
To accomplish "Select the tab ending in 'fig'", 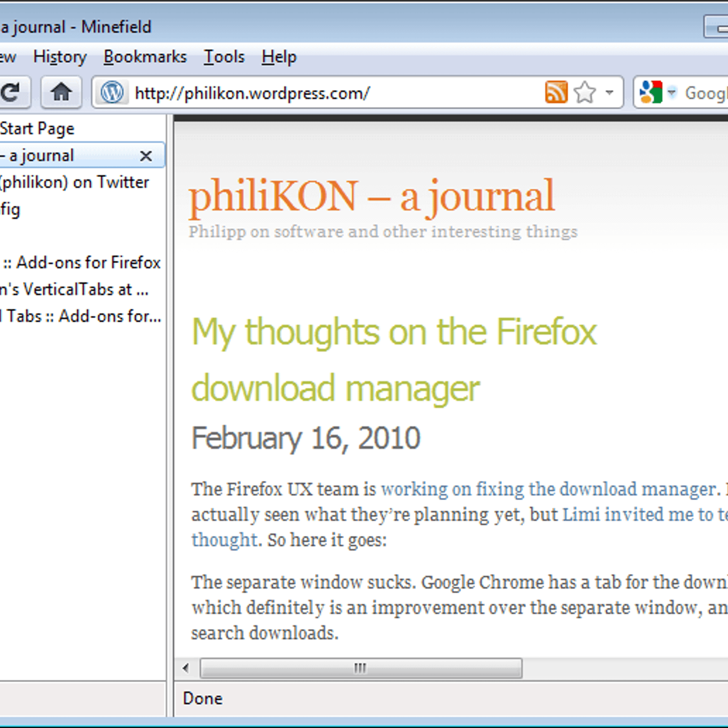I will pyautogui.click(x=82, y=209).
